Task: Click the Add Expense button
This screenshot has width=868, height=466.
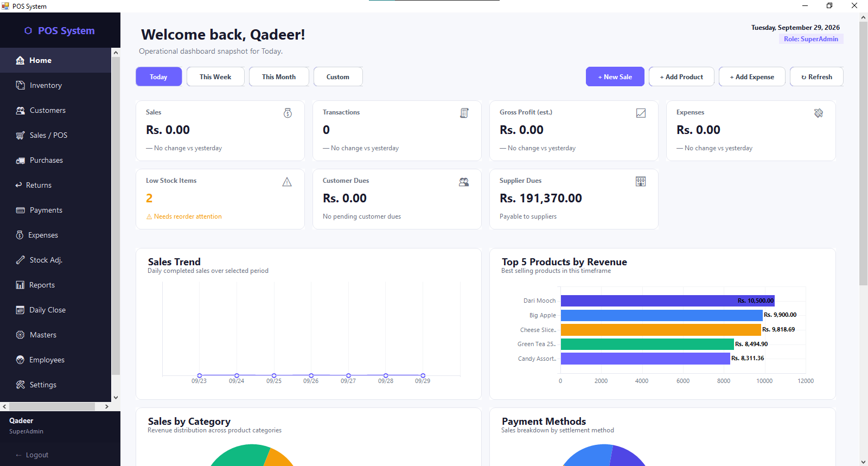Action: pos(752,76)
